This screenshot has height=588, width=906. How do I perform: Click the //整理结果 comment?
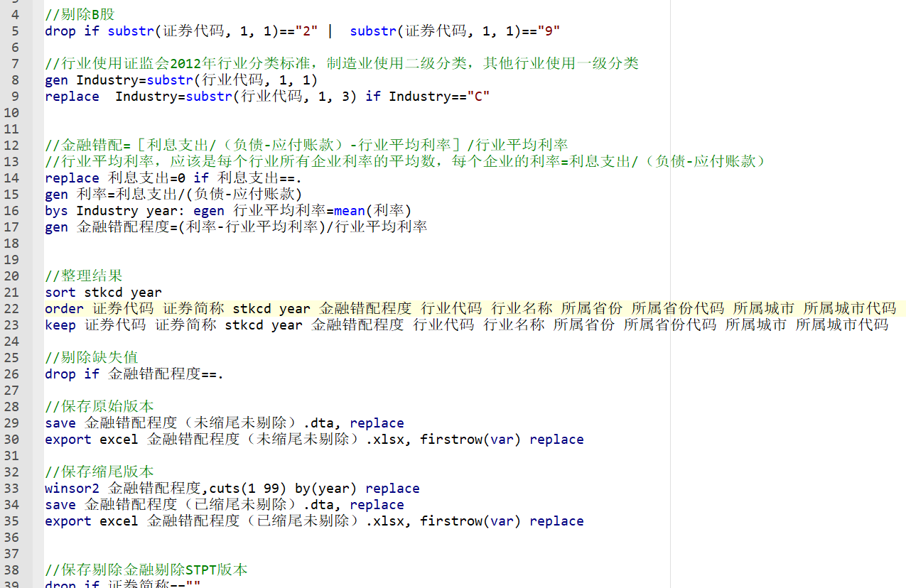pos(83,276)
